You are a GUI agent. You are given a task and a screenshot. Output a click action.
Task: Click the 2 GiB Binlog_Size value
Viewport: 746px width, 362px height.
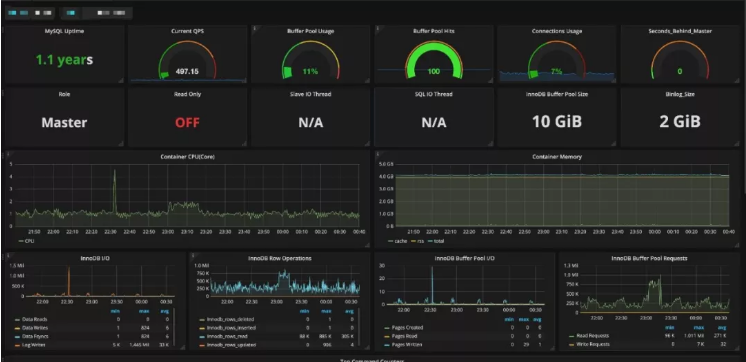680,122
